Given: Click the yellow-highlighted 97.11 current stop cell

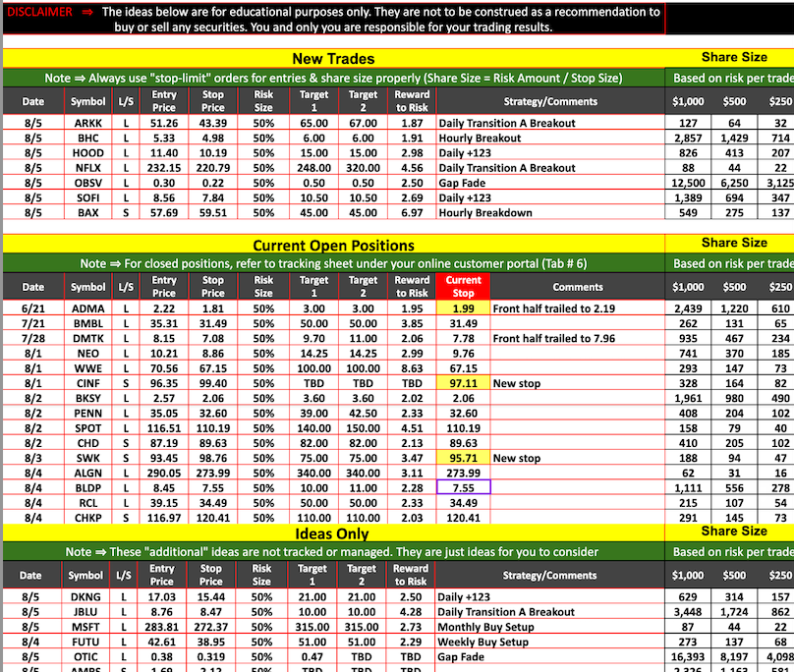Looking at the screenshot, I should [x=463, y=383].
